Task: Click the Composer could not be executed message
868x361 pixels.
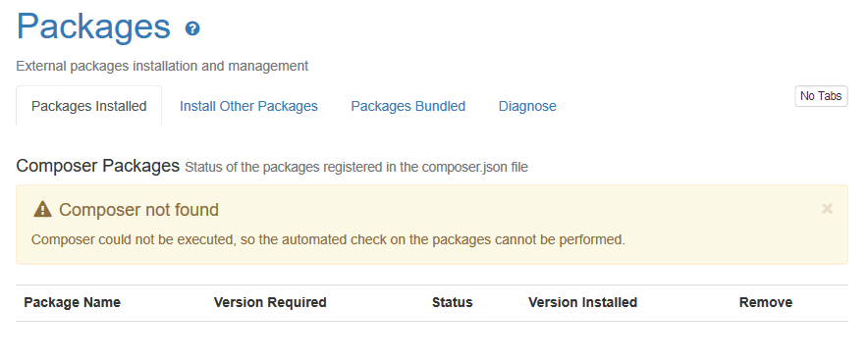Action: 328,240
